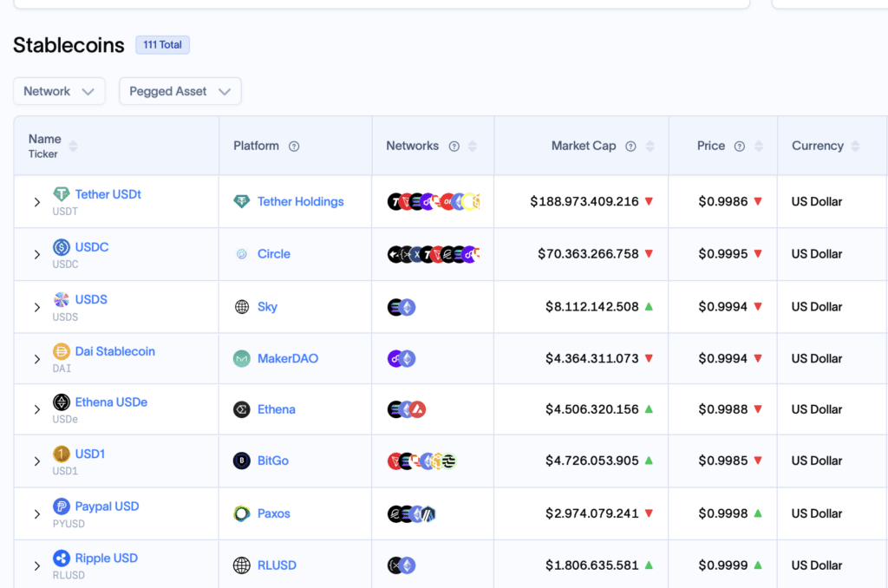Expand the USD1 row
888x588 pixels.
point(36,461)
